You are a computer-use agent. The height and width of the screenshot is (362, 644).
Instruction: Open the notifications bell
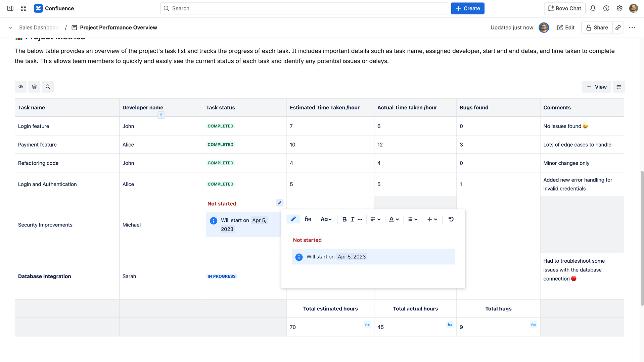click(x=593, y=8)
